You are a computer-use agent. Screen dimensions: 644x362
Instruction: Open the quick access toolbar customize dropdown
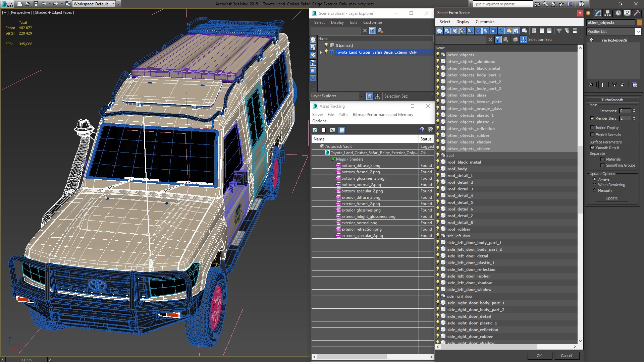[119, 4]
